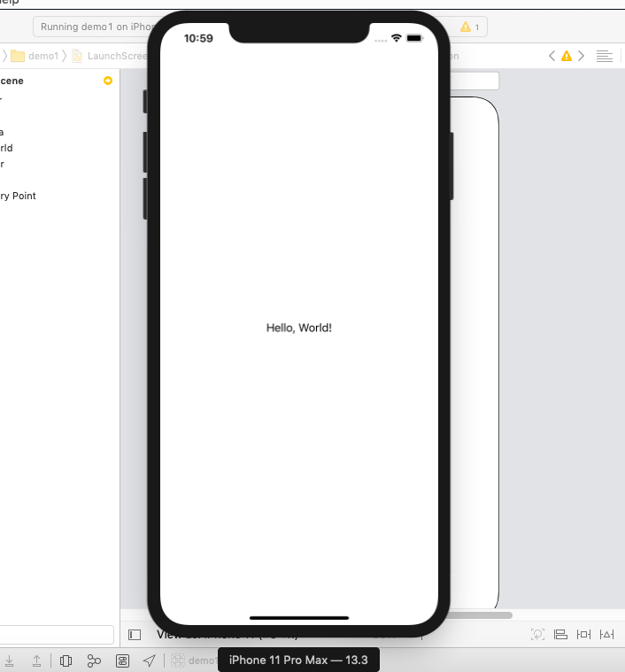Screen dimensions: 625x672
Task: Click battery icon in simulator status bar
Action: (x=414, y=38)
